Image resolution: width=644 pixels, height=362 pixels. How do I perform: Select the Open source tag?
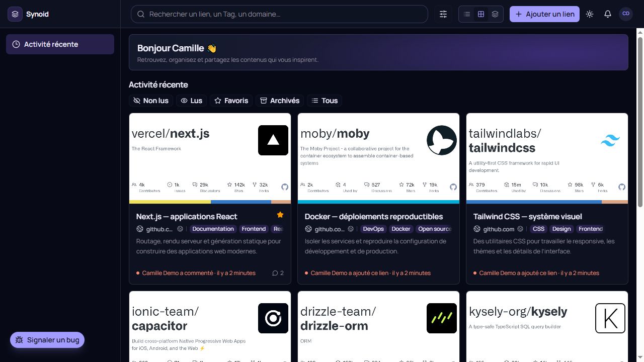[434, 229]
